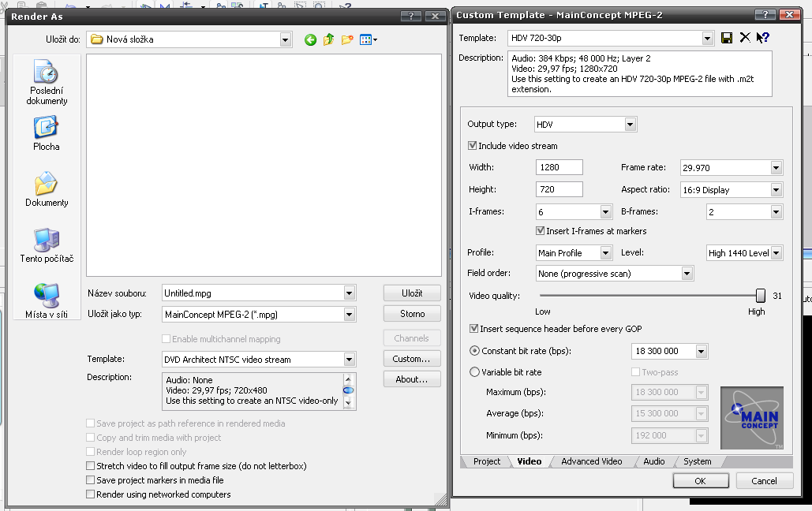Open the Uložit do folder dropdown
Image resolution: width=812 pixels, height=511 pixels.
click(x=286, y=40)
